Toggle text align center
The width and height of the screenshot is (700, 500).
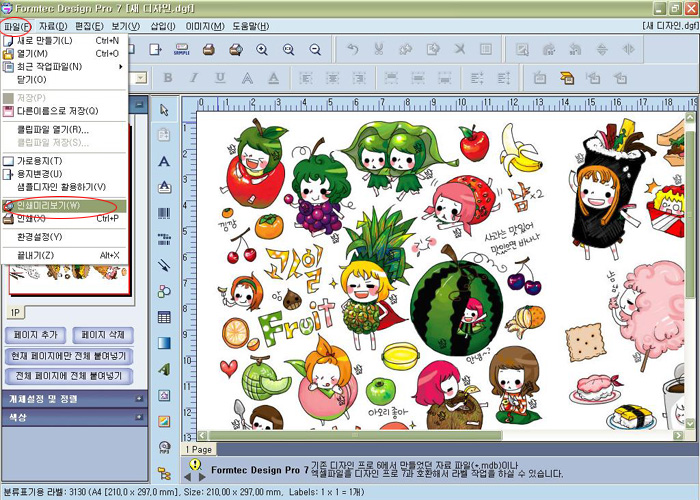click(x=333, y=78)
